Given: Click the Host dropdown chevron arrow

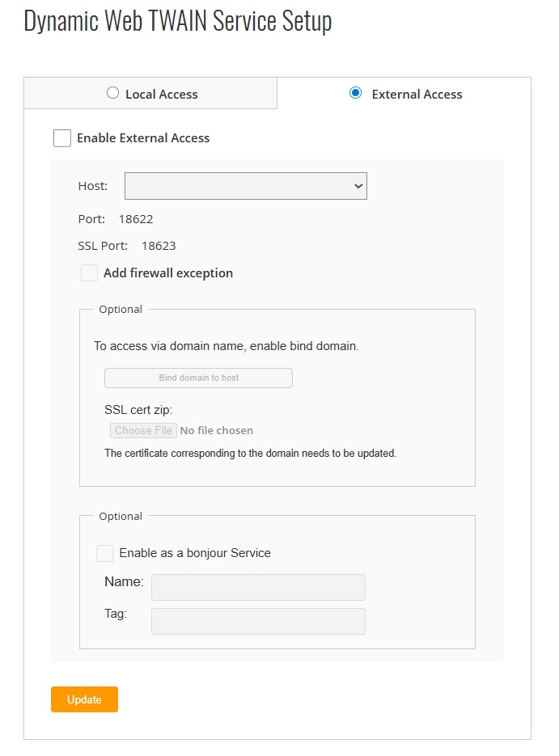Looking at the screenshot, I should tap(358, 186).
